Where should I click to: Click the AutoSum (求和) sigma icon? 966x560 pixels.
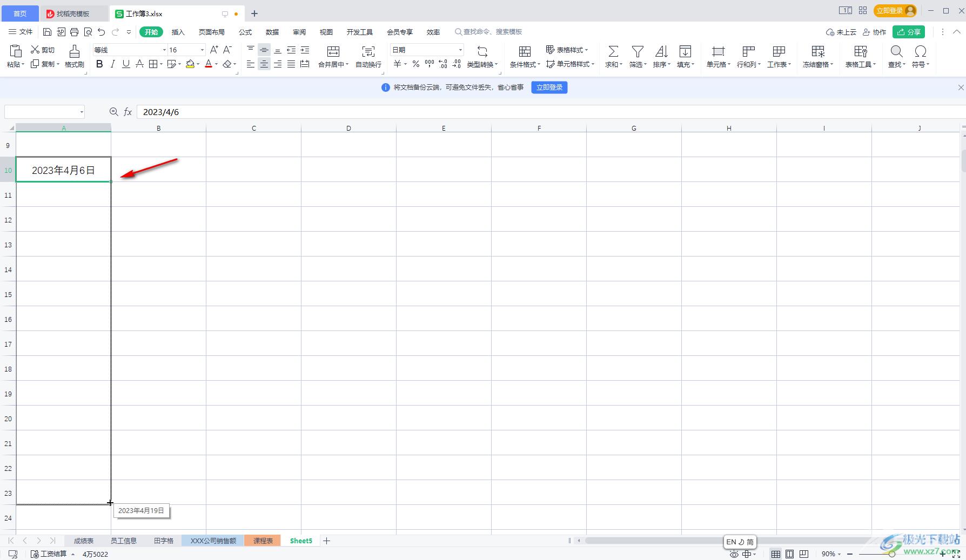[613, 51]
